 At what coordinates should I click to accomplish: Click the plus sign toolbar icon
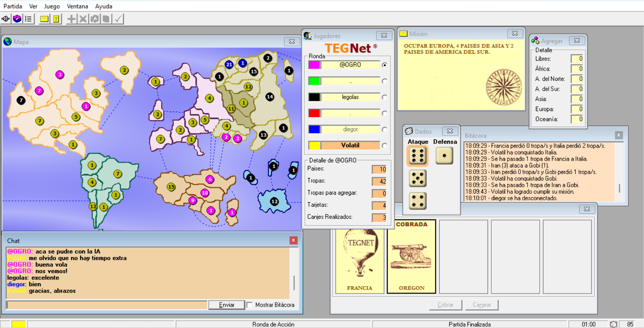pyautogui.click(x=71, y=19)
